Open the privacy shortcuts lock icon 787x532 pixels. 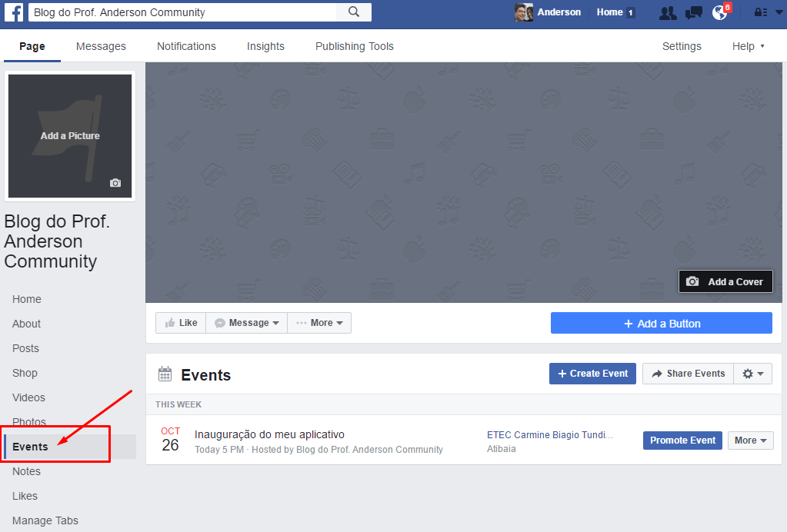click(x=761, y=12)
